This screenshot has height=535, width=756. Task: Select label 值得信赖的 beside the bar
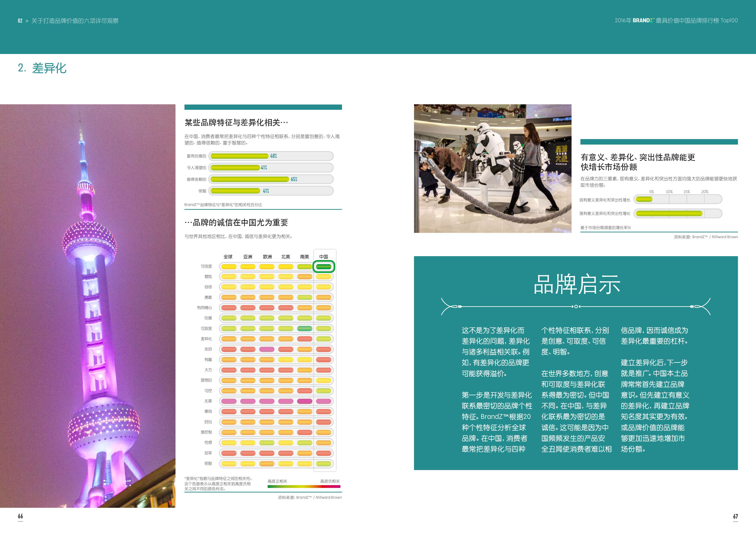(196, 179)
